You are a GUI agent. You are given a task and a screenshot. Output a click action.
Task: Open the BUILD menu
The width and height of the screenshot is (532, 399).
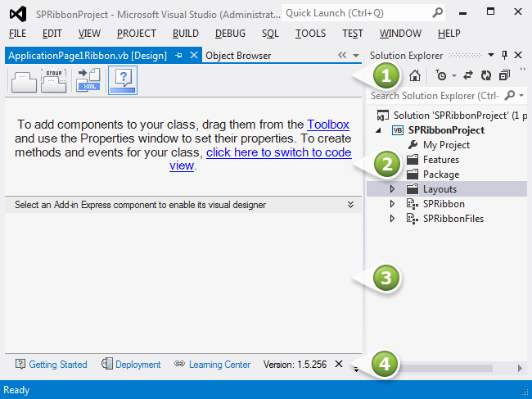click(186, 34)
